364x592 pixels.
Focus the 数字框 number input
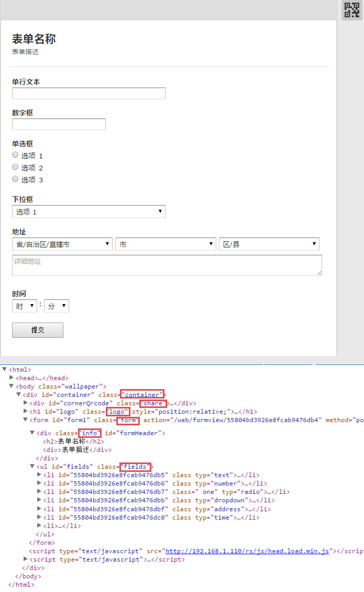pos(59,124)
